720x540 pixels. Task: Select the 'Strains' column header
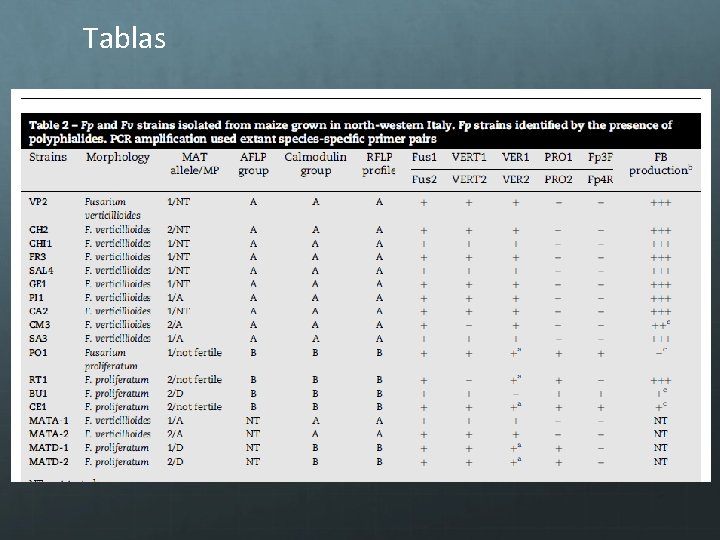(x=48, y=157)
